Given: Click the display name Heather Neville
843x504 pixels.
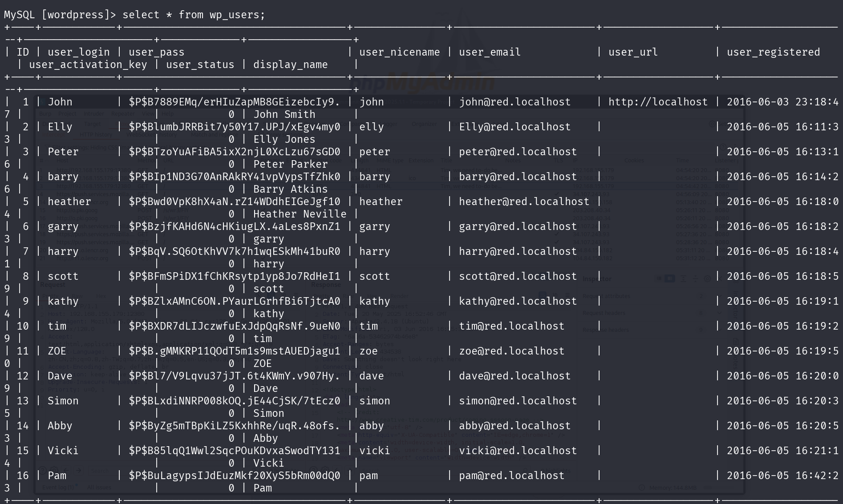Looking at the screenshot, I should point(300,214).
